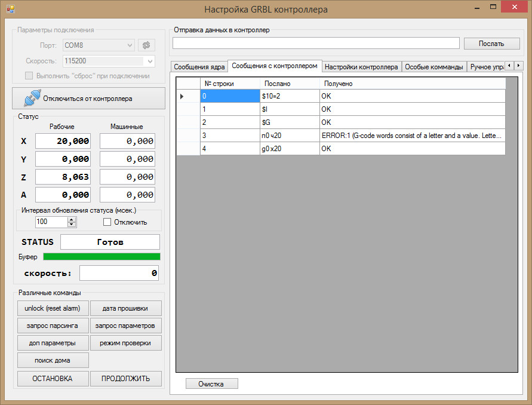Click working Y coordinate field

pyautogui.click(x=63, y=159)
